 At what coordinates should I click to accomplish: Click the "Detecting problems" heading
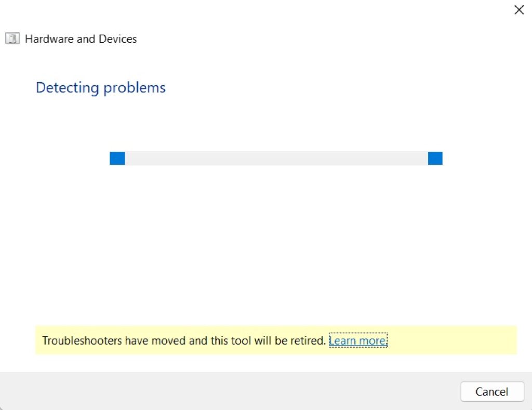101,88
